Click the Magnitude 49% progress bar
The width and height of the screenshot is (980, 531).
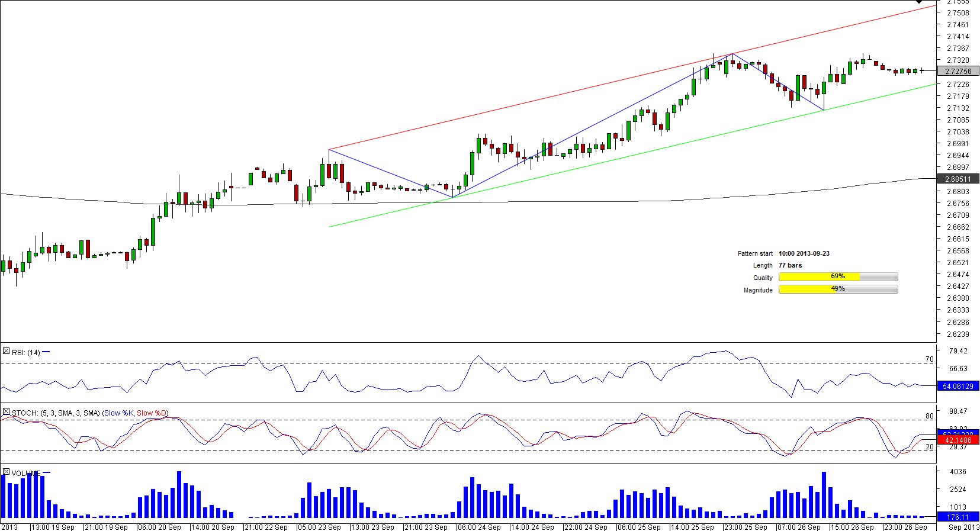[838, 289]
